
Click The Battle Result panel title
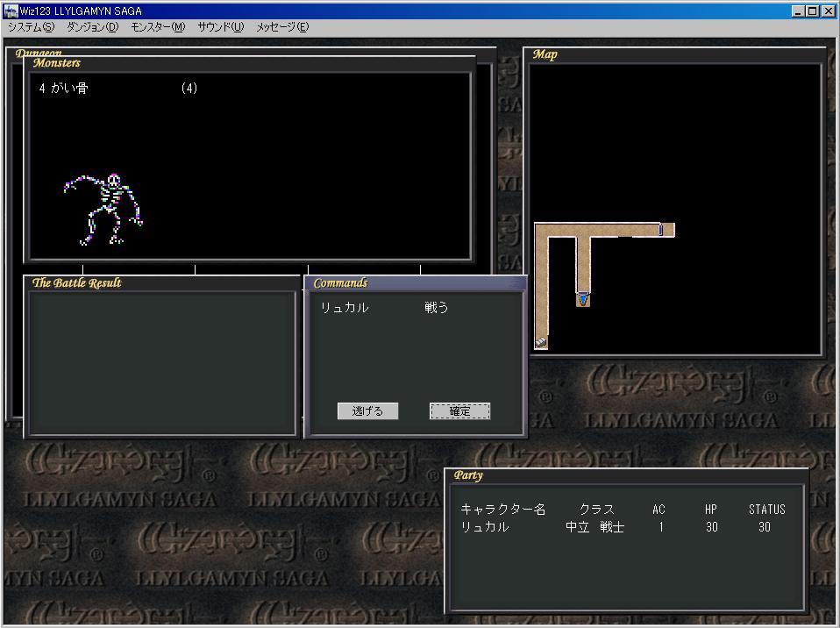[x=76, y=282]
